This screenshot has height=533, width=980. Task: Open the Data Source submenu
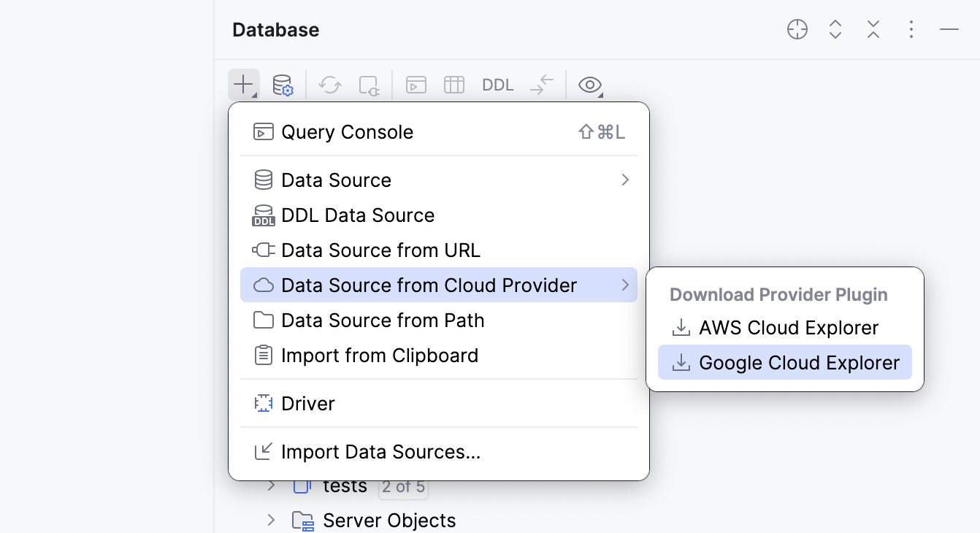coord(336,180)
